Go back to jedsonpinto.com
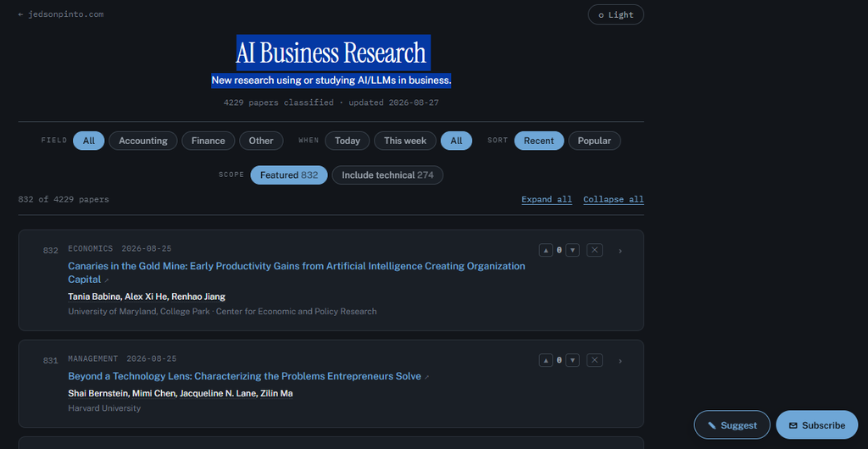The width and height of the screenshot is (868, 449). click(61, 14)
